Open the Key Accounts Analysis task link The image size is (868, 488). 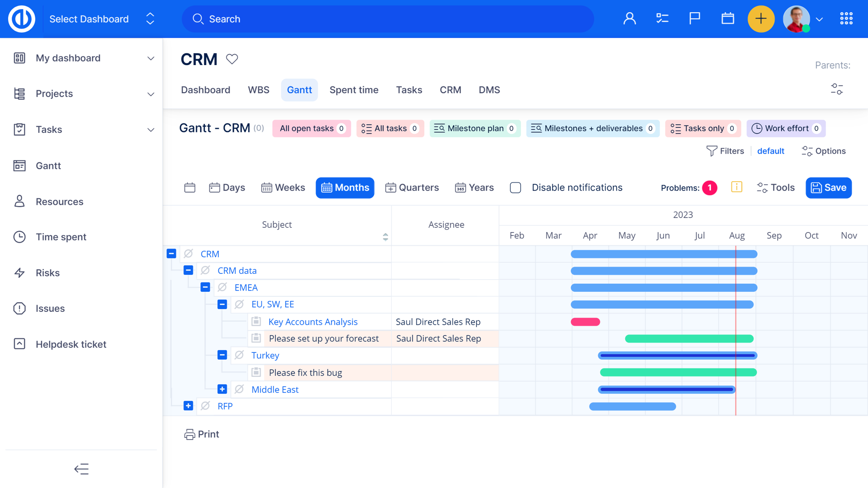313,322
